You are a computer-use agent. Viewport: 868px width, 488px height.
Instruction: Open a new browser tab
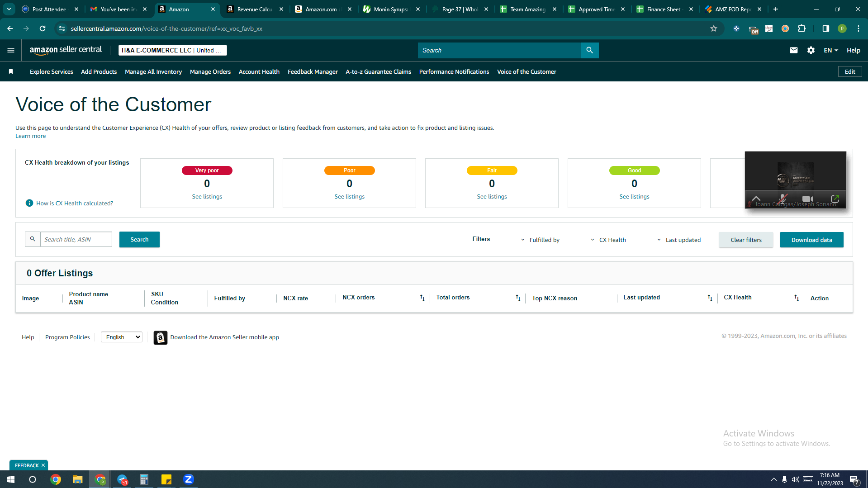[x=776, y=9]
